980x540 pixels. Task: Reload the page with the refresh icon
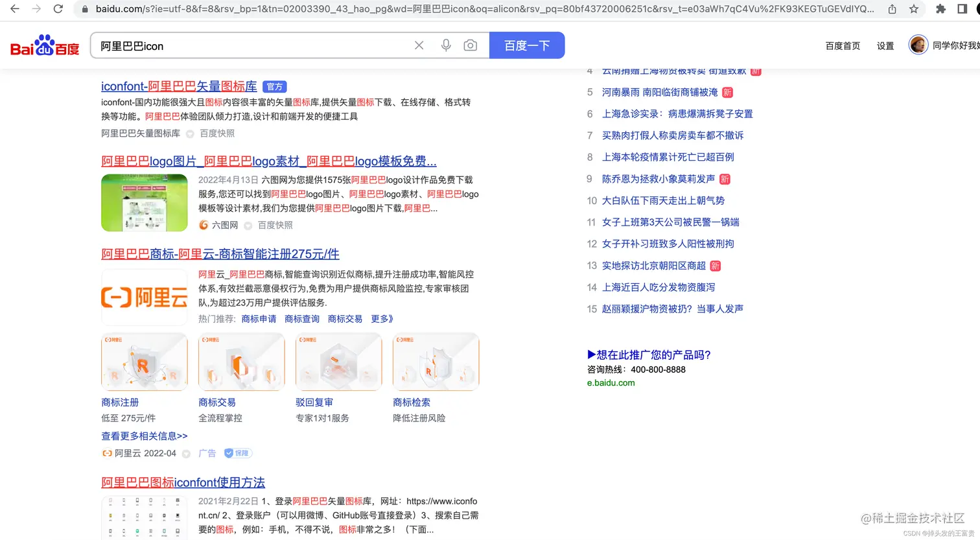coord(58,9)
